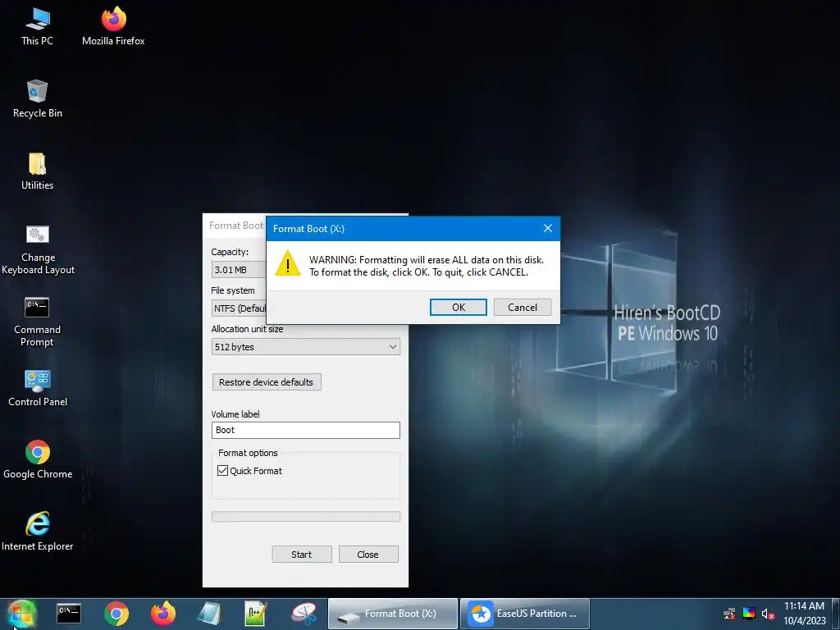Click the yellow warning triangle icon
The image size is (840, 630).
click(x=288, y=263)
